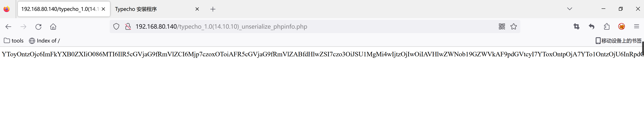
Task: Open the orange blocker extension icon
Action: tap(621, 26)
